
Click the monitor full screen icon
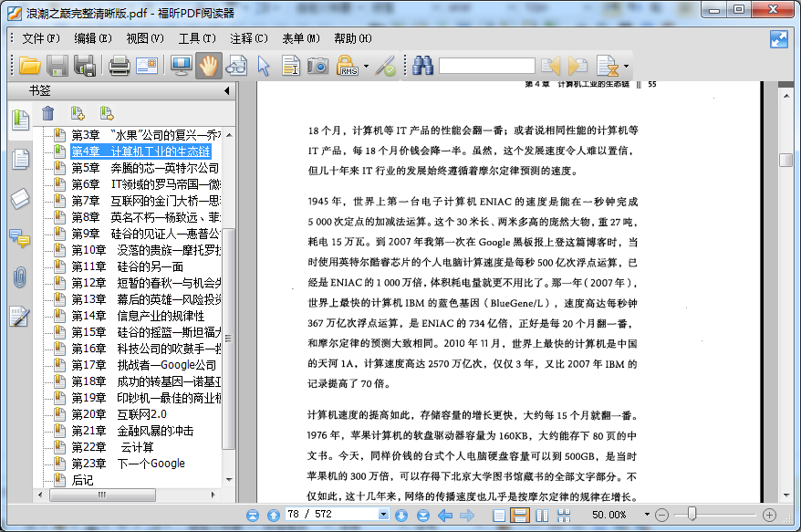click(181, 66)
